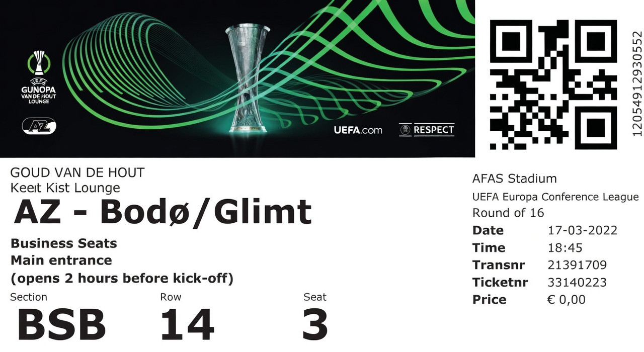Viewport: 644px width, 352px height.
Task: Click the date value 17-03-2022
Action: coord(582,231)
